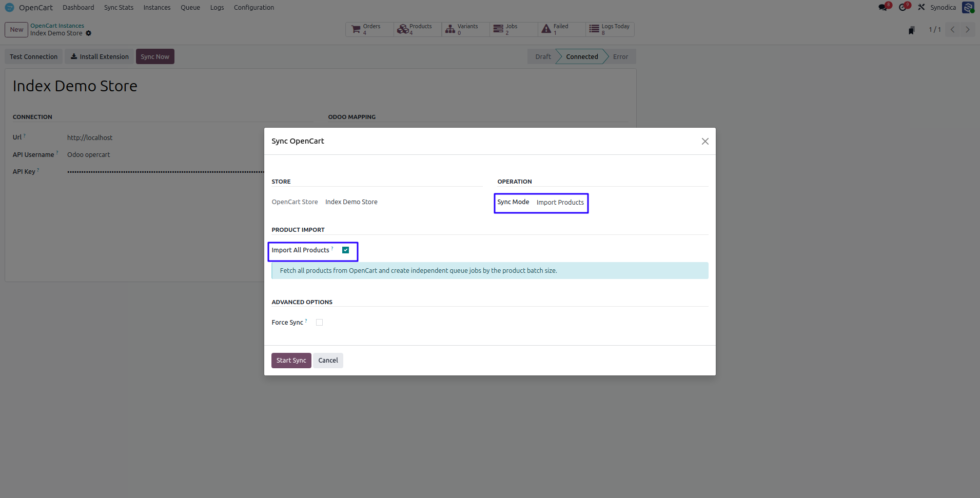Follow the OpenCart Instances breadcrumb link
The image size is (980, 498).
(57, 26)
